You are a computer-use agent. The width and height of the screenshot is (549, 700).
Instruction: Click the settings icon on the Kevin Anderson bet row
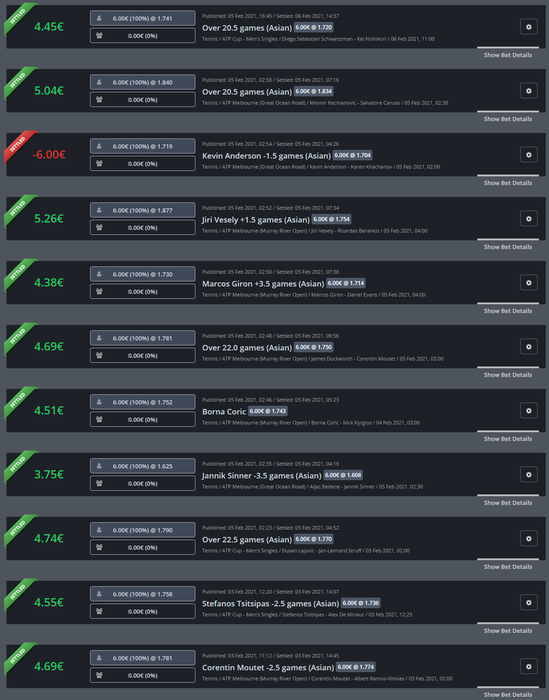[528, 155]
